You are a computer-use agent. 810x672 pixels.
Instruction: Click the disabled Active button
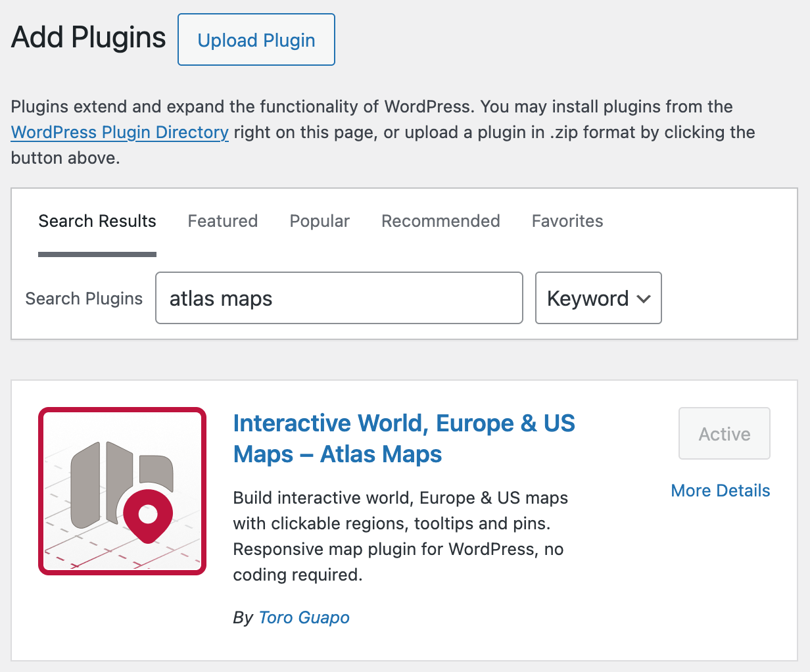coord(724,434)
